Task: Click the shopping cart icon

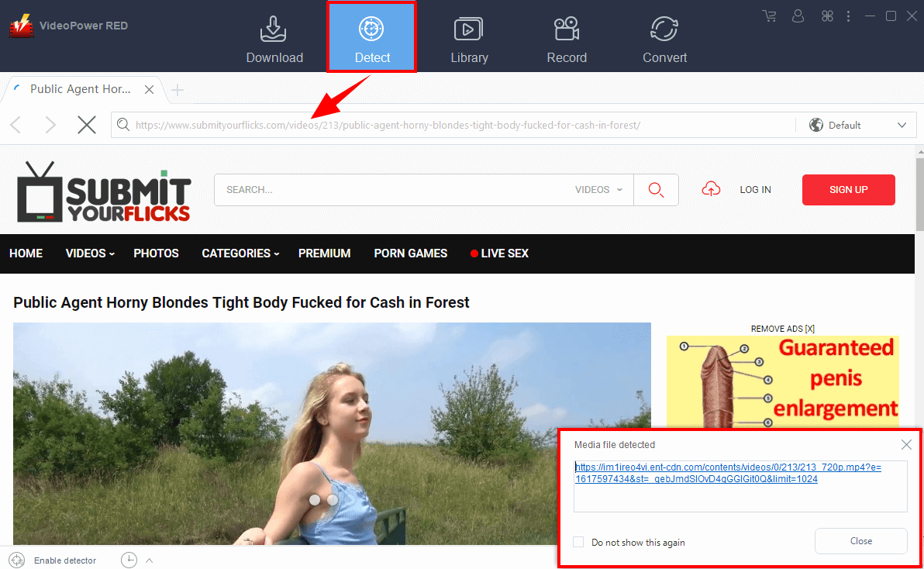Action: (769, 16)
